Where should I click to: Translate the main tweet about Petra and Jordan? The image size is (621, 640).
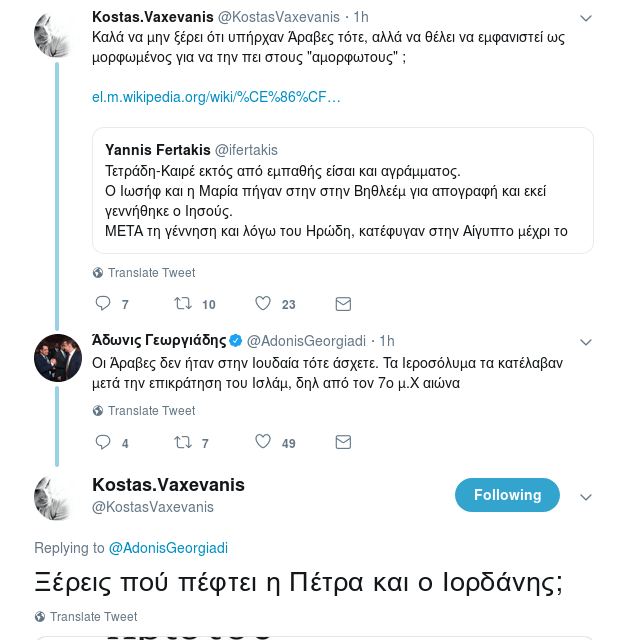pyautogui.click(x=86, y=617)
